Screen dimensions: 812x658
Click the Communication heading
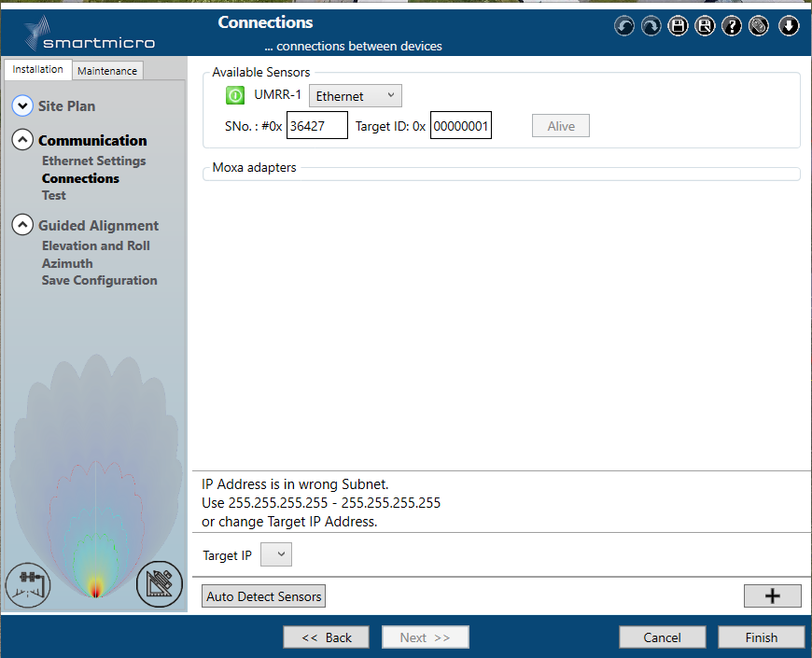pos(92,140)
